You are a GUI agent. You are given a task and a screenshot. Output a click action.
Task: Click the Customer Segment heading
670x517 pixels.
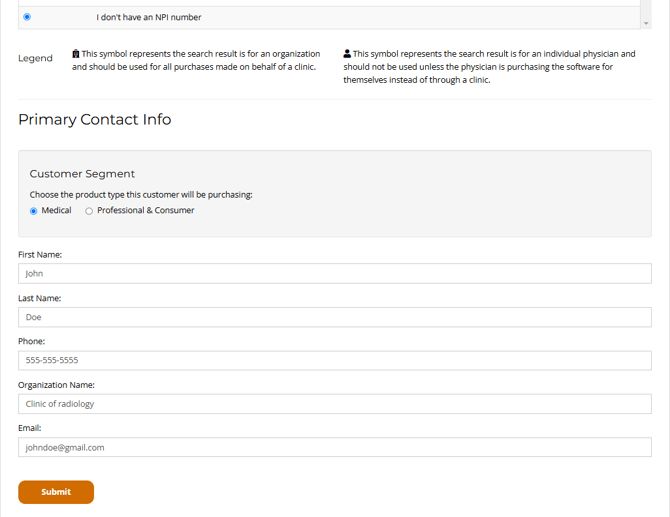pyautogui.click(x=82, y=174)
